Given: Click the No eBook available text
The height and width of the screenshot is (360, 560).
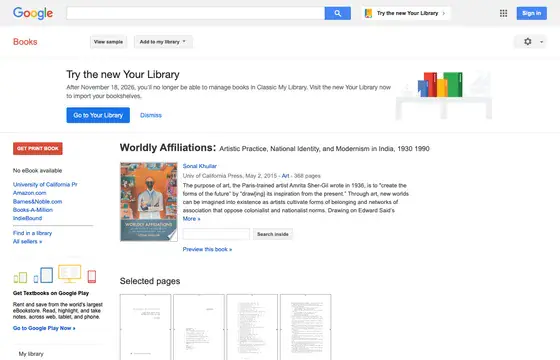Looking at the screenshot, I should coord(38,170).
